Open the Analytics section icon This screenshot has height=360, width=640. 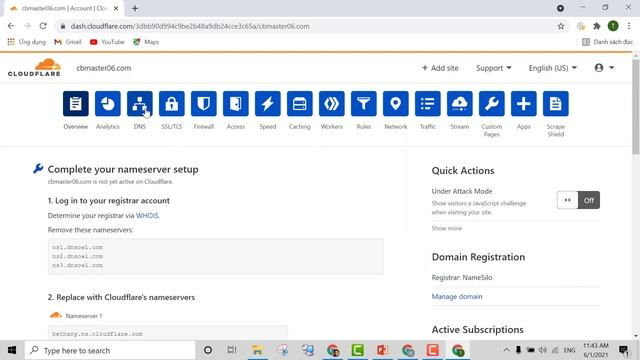[108, 104]
